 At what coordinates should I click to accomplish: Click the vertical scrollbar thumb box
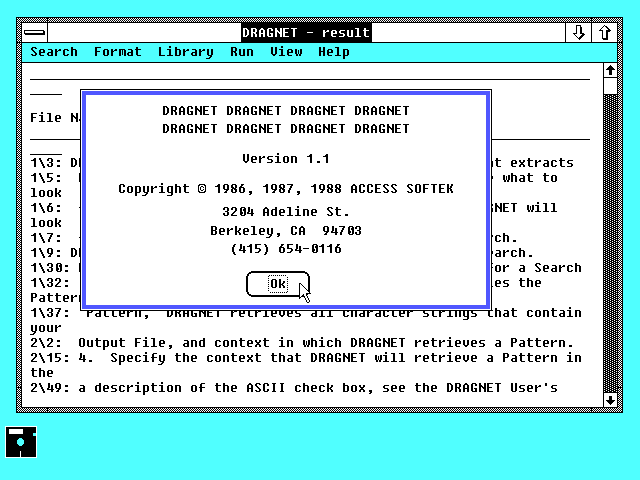coord(610,87)
